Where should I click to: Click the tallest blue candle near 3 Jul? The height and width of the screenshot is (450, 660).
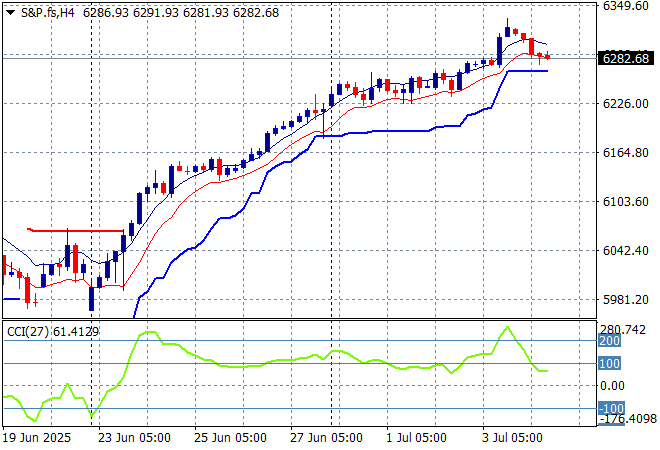[499, 49]
